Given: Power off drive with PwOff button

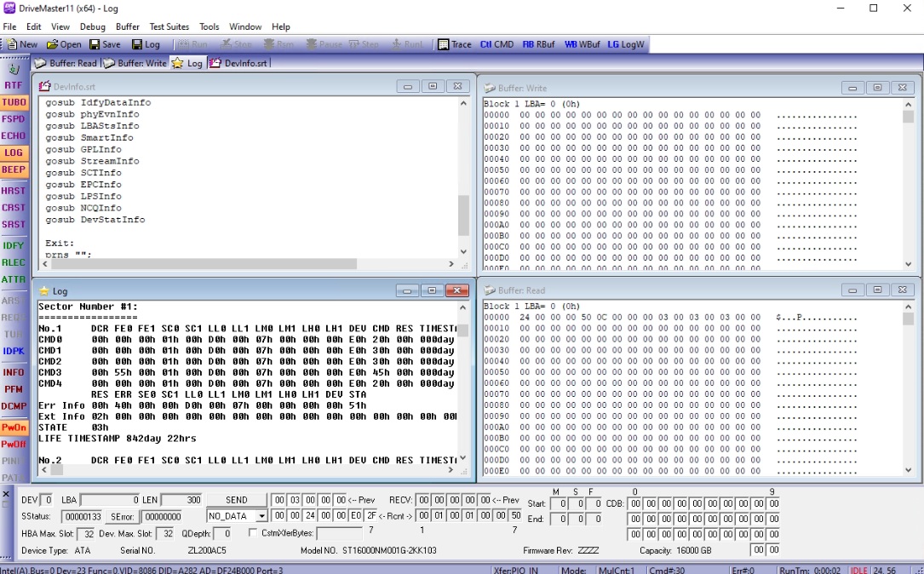Looking at the screenshot, I should (14, 444).
